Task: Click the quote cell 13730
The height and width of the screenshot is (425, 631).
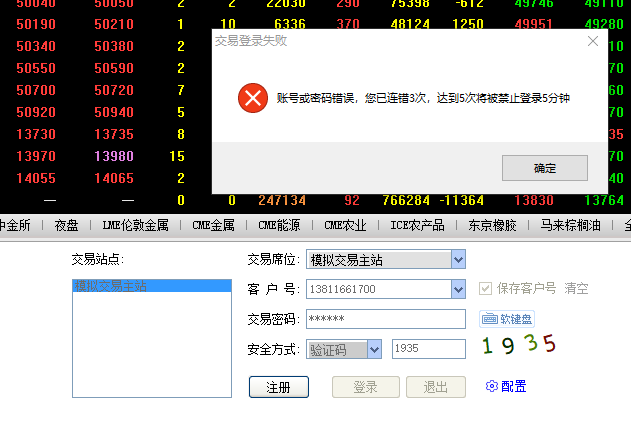Action: point(36,134)
